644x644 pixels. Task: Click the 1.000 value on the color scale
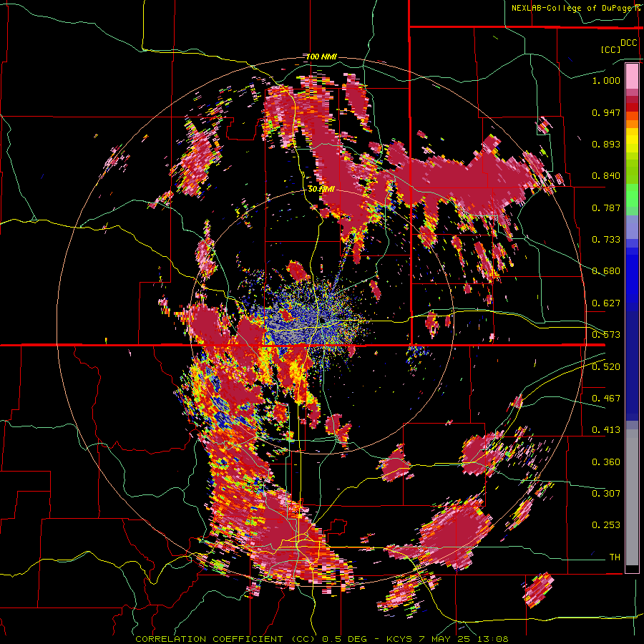tap(606, 80)
